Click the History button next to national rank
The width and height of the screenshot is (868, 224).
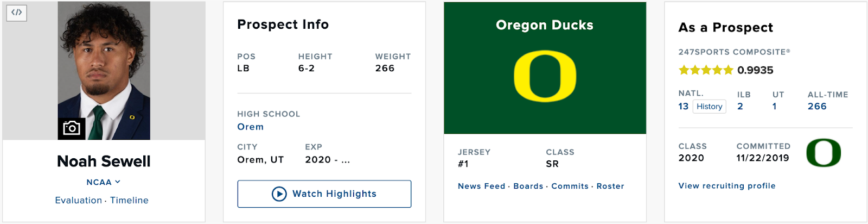[709, 107]
